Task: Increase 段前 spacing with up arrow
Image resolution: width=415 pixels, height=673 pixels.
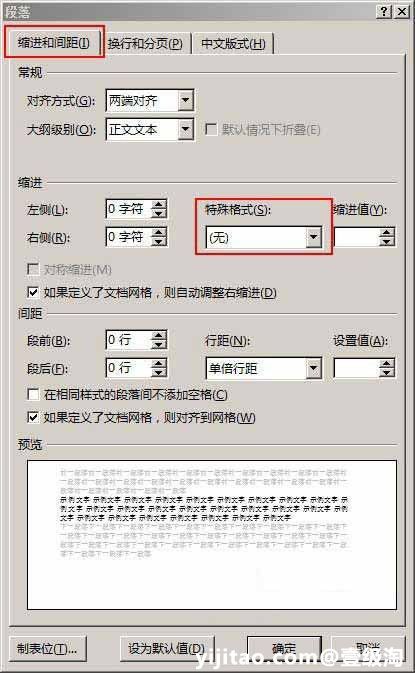Action: click(159, 335)
